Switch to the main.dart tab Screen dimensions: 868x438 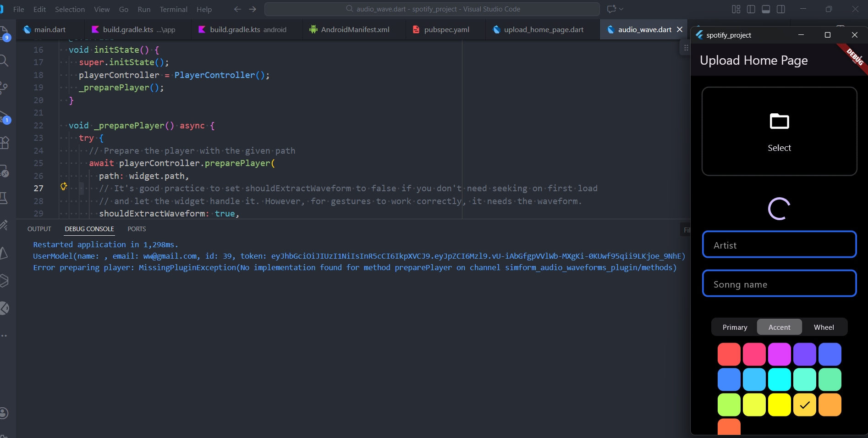point(50,29)
